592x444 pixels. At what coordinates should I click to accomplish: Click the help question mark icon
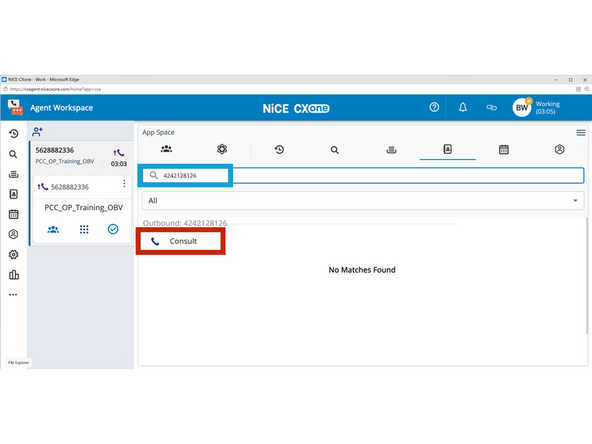pyautogui.click(x=434, y=108)
